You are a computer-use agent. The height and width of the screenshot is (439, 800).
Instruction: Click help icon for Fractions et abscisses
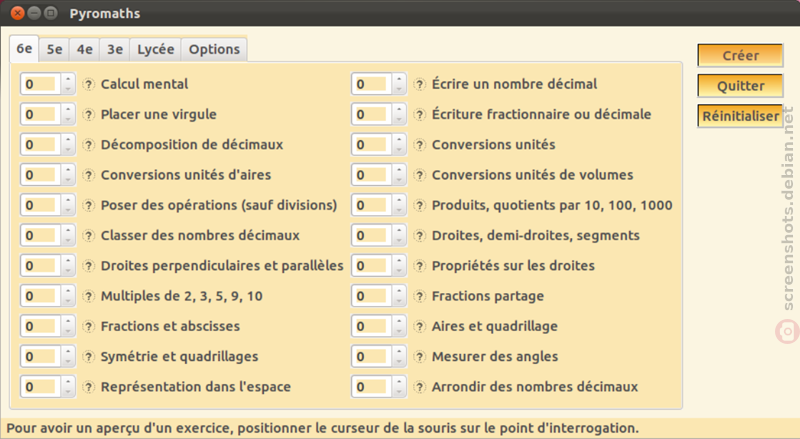tap(89, 327)
